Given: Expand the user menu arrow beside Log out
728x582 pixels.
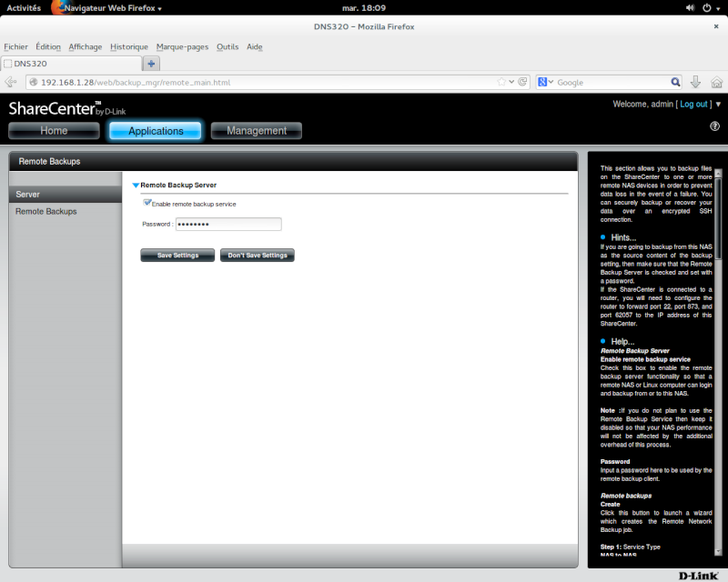Looking at the screenshot, I should click(718, 105).
